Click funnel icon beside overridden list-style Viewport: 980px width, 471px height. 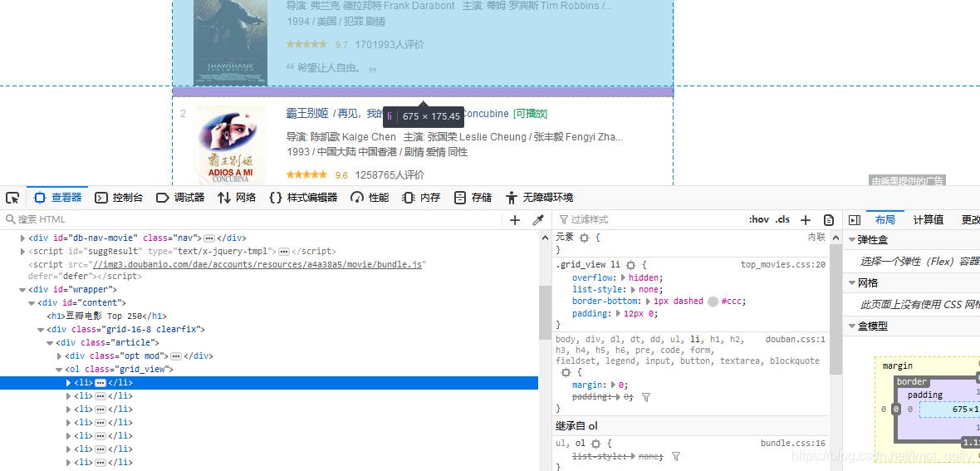pyautogui.click(x=676, y=457)
